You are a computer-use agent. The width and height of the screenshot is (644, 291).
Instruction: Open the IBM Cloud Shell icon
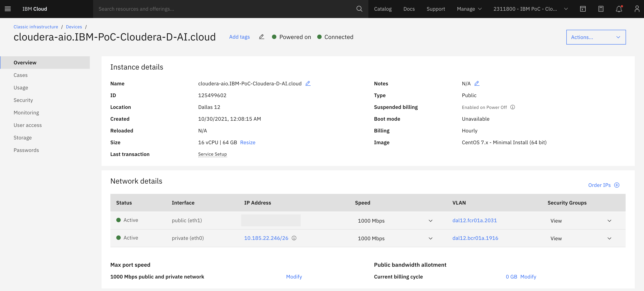(583, 9)
